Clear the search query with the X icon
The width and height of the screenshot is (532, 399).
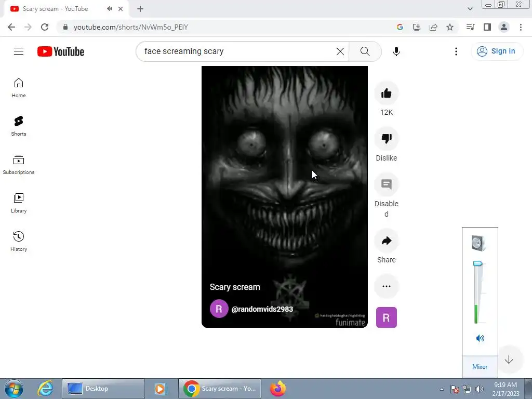(340, 51)
